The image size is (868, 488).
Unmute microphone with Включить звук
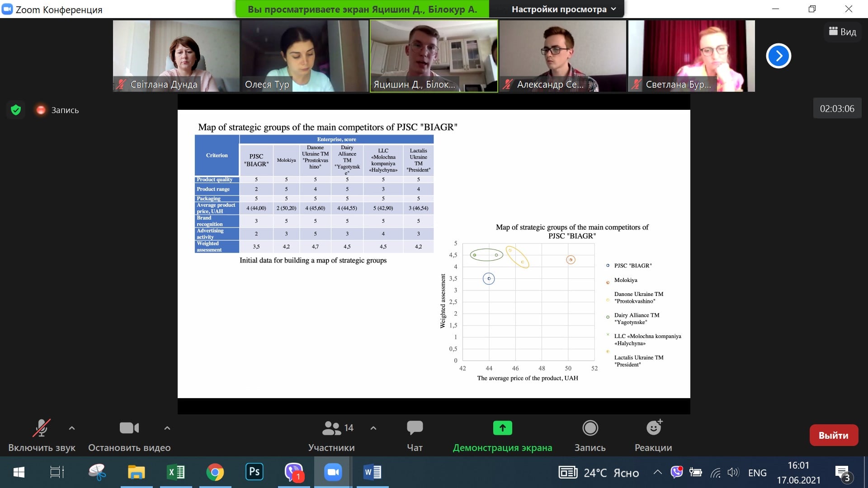pos(41,428)
